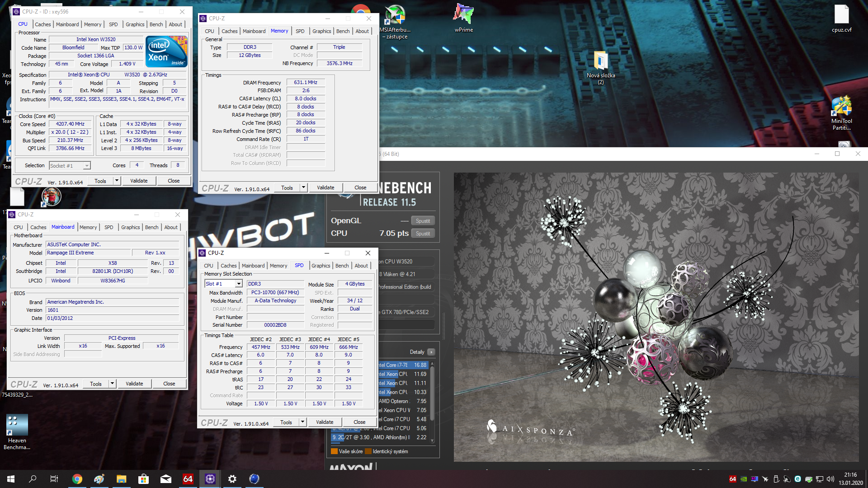Switch to Caches tab in CPU-Z CPU window
Viewport: 868px width, 488px height.
click(42, 24)
